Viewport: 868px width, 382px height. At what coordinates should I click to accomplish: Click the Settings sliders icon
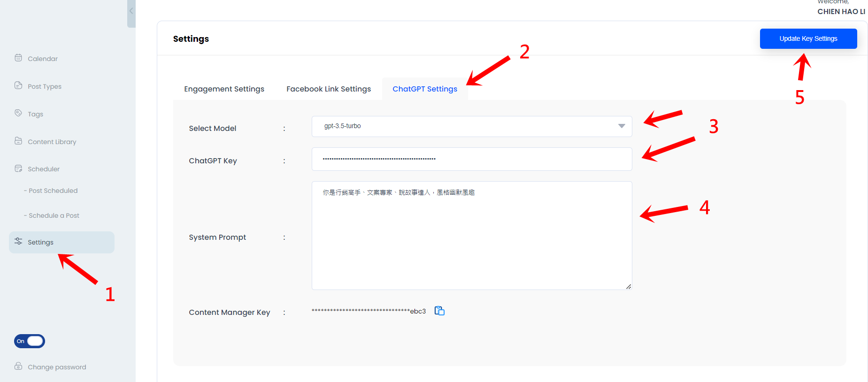tap(18, 241)
